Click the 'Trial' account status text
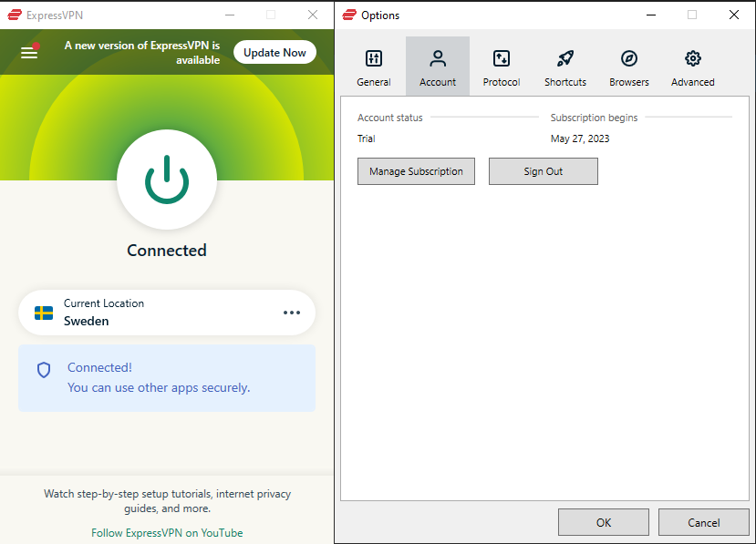Screen dimensions: 756x544 366,139
